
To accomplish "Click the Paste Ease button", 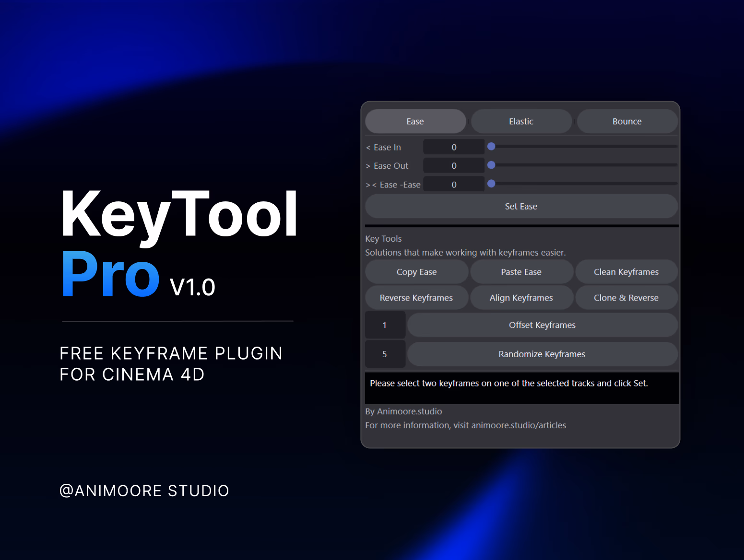I will pyautogui.click(x=521, y=272).
